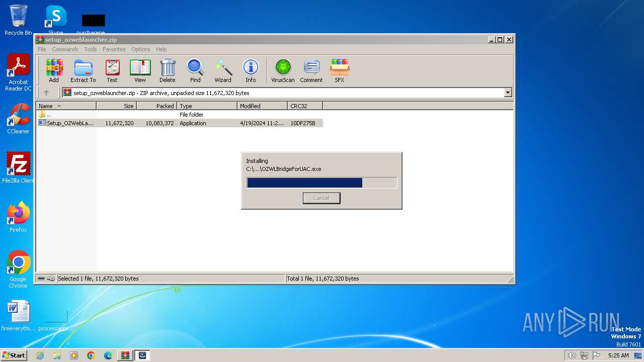The image size is (644, 362).
Task: Open the CCleaner desktop shortcut
Action: pyautogui.click(x=18, y=119)
